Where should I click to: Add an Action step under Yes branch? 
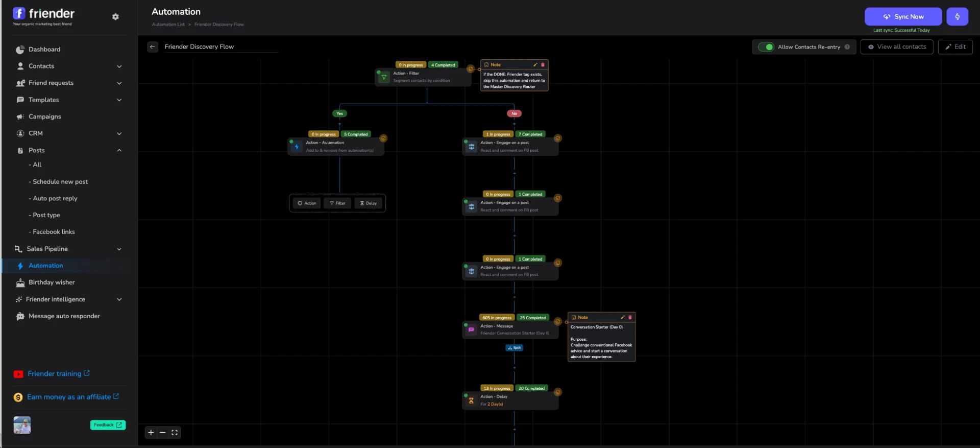pos(307,203)
